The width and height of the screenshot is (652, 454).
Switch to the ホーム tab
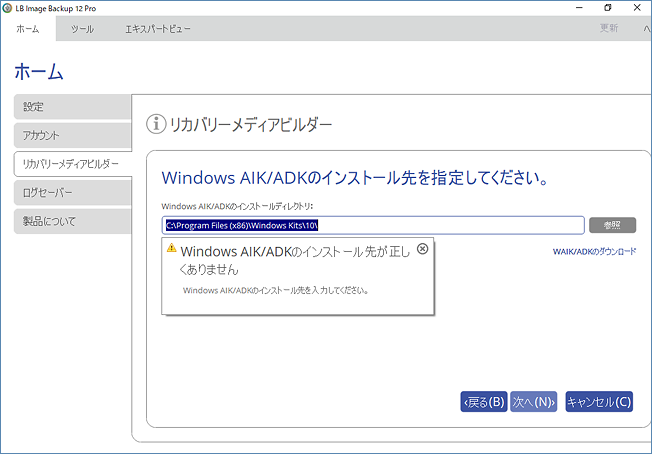[x=28, y=29]
